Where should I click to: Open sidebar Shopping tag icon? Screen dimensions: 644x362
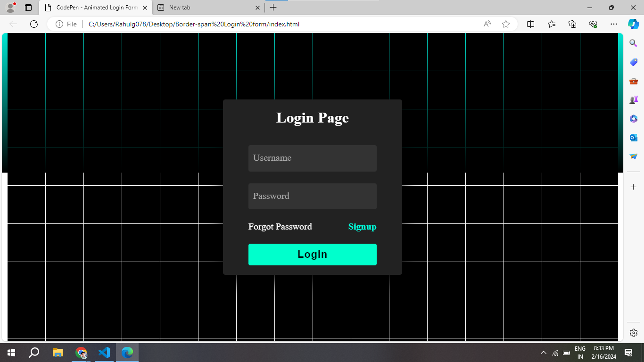click(634, 62)
